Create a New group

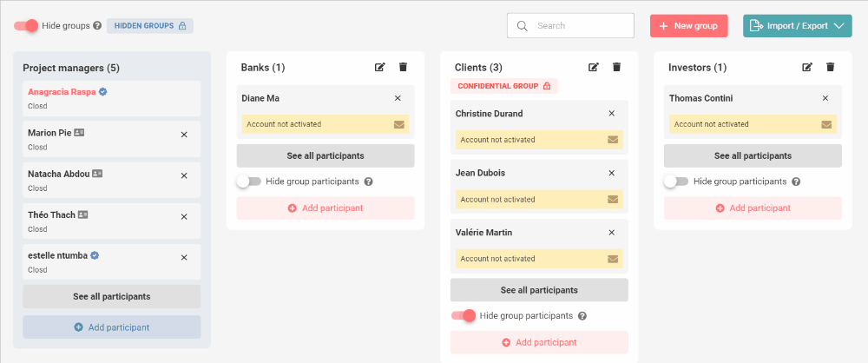pos(688,26)
